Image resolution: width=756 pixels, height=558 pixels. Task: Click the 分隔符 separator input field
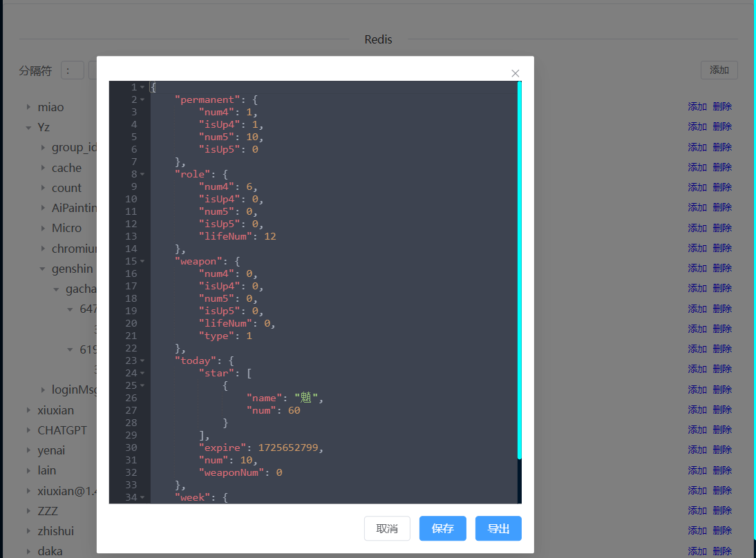point(73,70)
